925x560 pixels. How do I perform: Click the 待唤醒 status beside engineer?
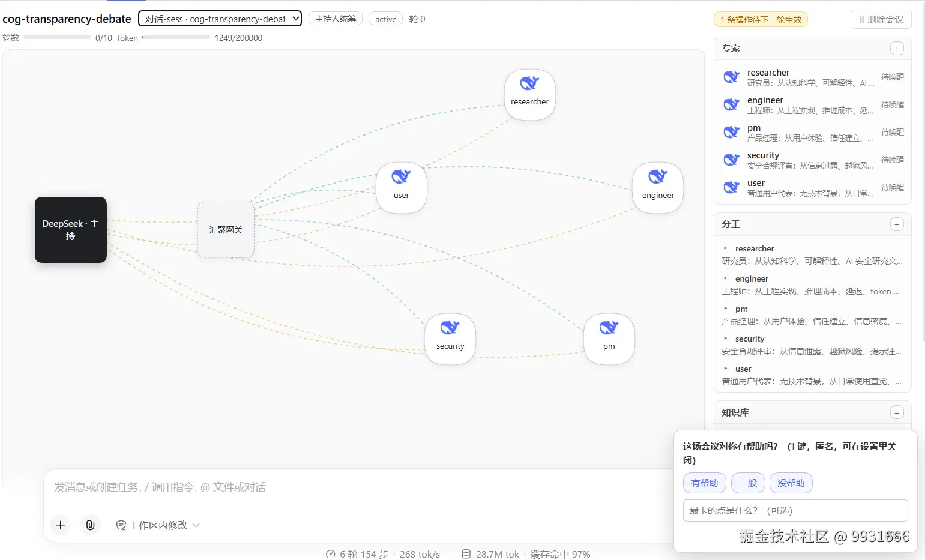[893, 104]
